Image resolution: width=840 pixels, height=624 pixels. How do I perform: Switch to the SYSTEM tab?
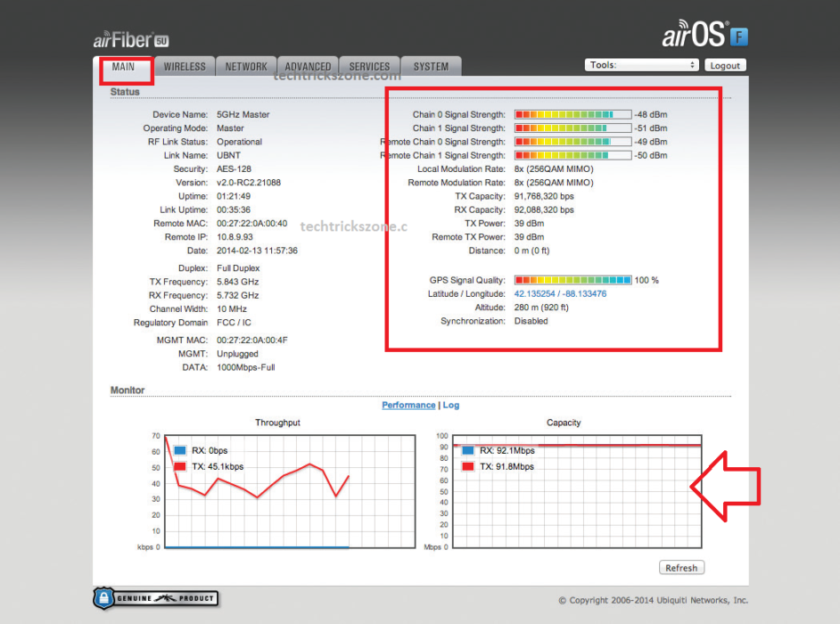[431, 67]
